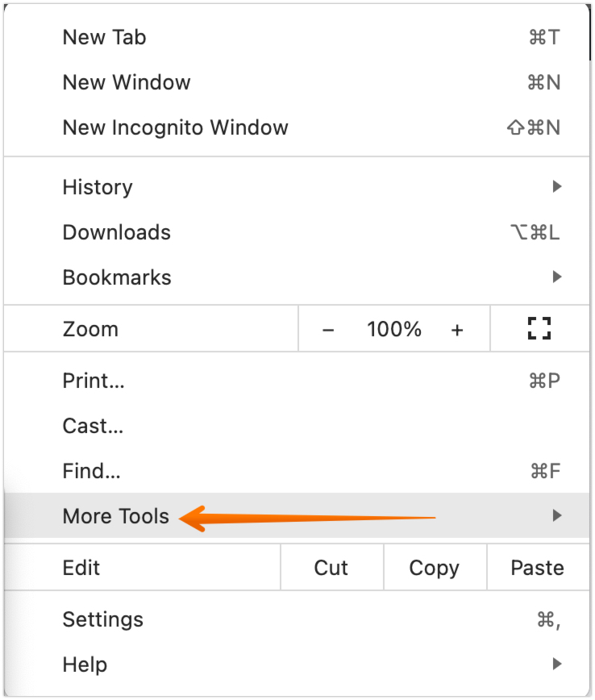Expand the Help submenu arrow
Screen dimensions: 595x700
click(x=556, y=665)
